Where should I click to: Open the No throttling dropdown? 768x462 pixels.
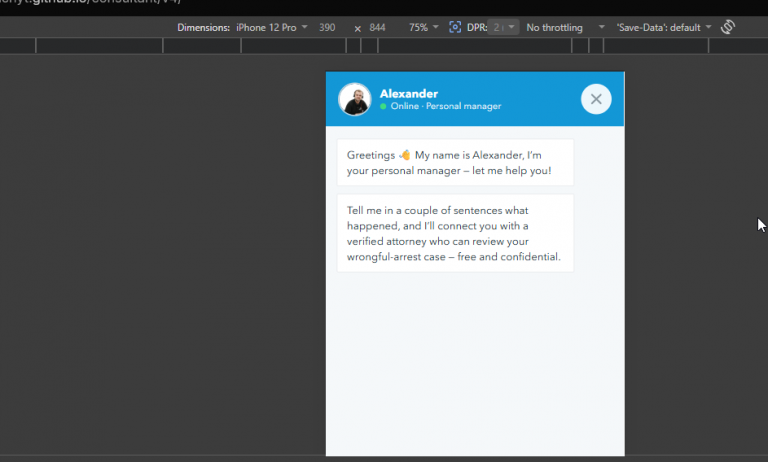565,27
